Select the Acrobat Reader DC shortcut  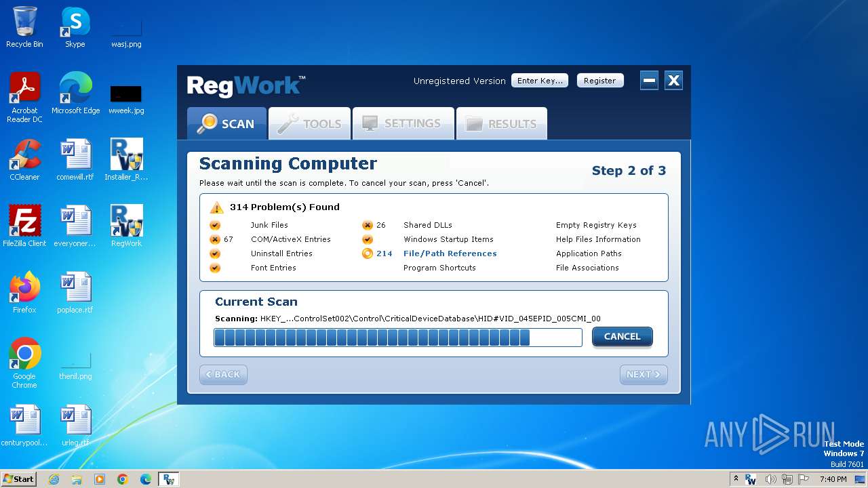click(24, 98)
